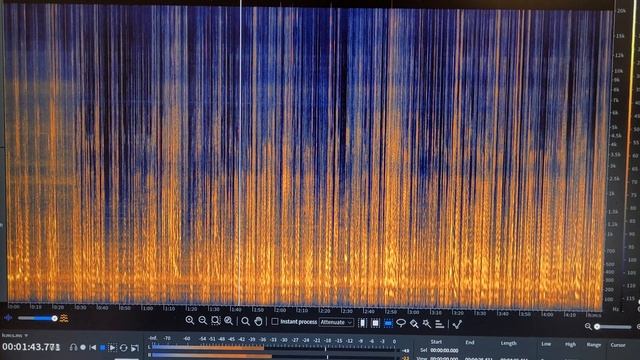The image size is (640, 360).
Task: Select the Lasso selection tool
Action: (401, 323)
